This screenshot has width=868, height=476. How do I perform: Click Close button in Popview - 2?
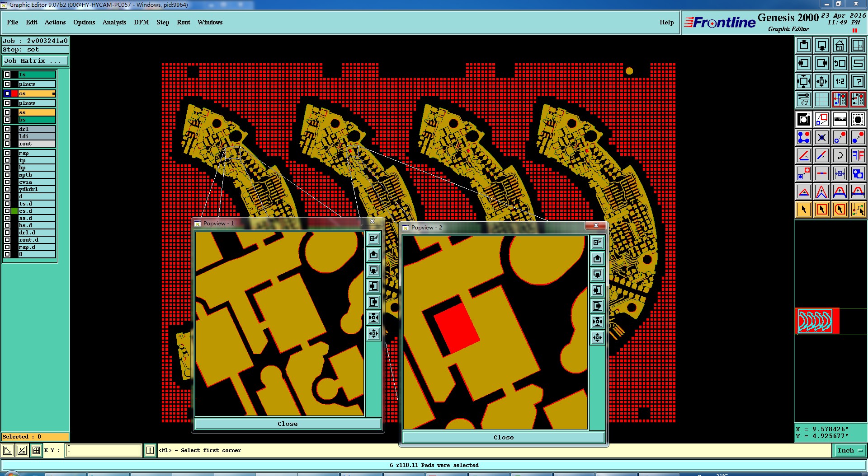tap(504, 437)
